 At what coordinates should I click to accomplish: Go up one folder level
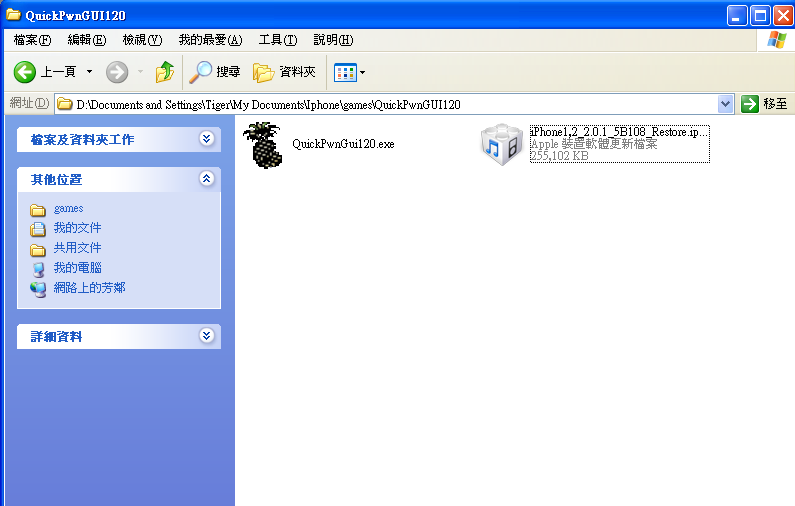[x=165, y=72]
